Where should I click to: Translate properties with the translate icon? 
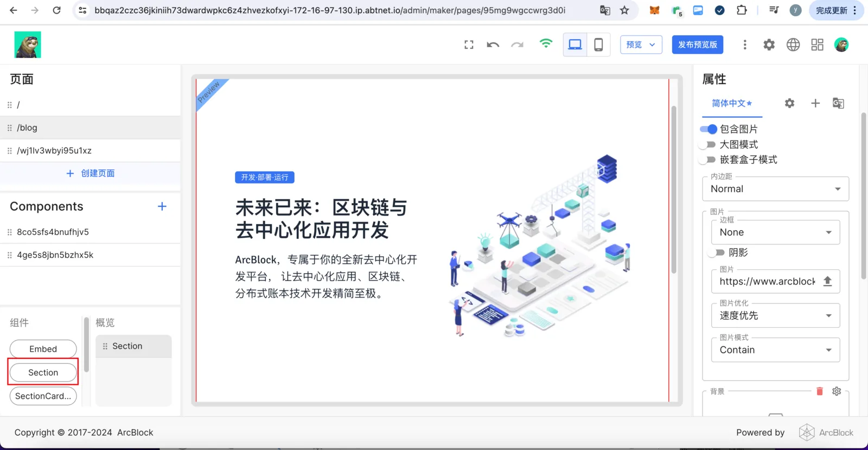coord(838,103)
